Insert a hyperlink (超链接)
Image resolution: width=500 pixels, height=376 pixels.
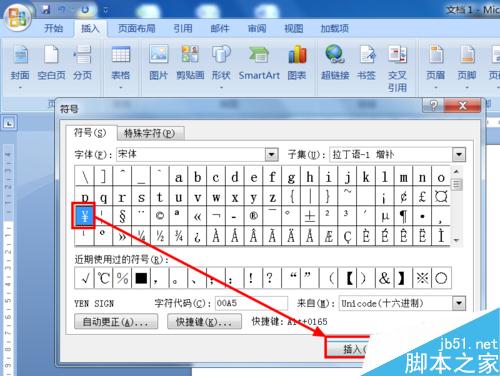click(x=335, y=63)
